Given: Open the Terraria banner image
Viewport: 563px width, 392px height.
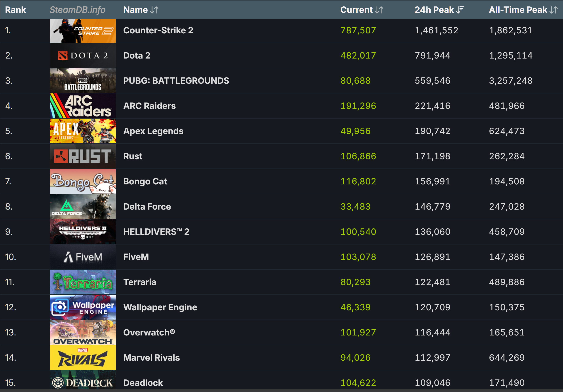Looking at the screenshot, I should [83, 282].
